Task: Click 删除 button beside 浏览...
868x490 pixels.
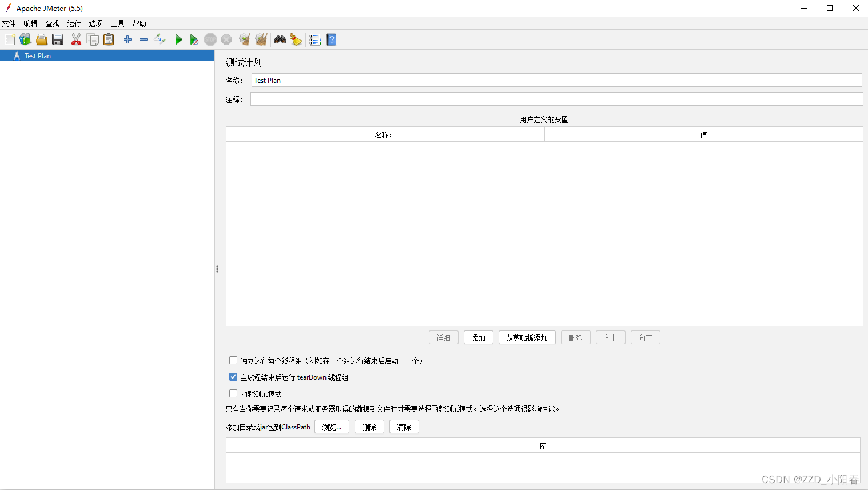Action: pyautogui.click(x=369, y=427)
